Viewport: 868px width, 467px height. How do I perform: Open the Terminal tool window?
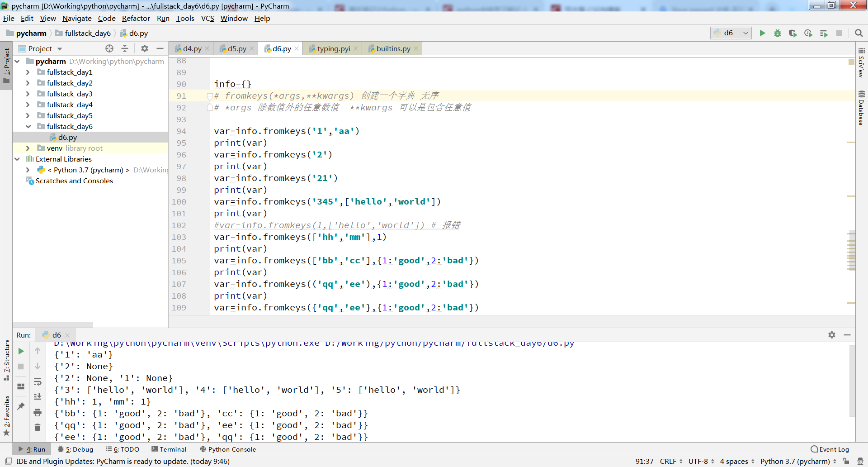(169, 449)
